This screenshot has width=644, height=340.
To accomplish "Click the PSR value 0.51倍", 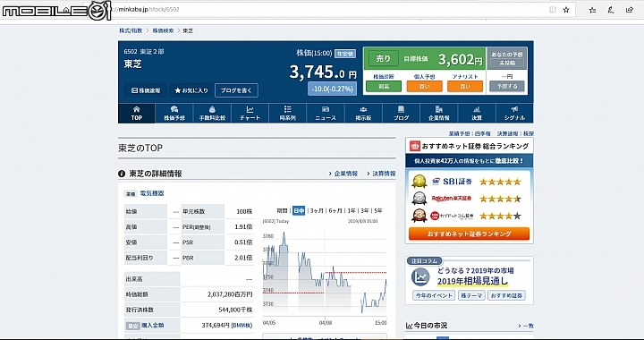I will 243,242.
